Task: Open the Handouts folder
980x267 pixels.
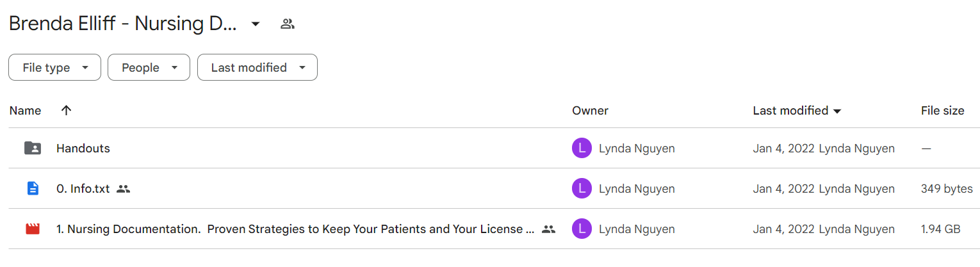Action: [83, 149]
